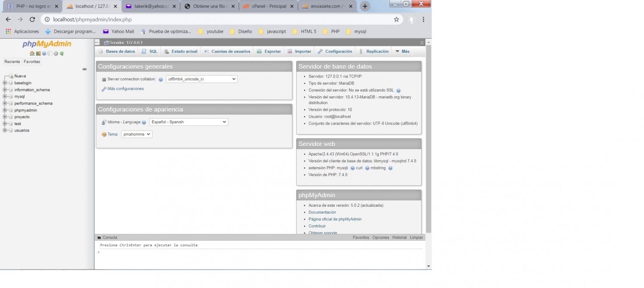This screenshot has height=288, width=644.
Task: Reload navigation panel with green refresh icon
Action: pyautogui.click(x=62, y=54)
